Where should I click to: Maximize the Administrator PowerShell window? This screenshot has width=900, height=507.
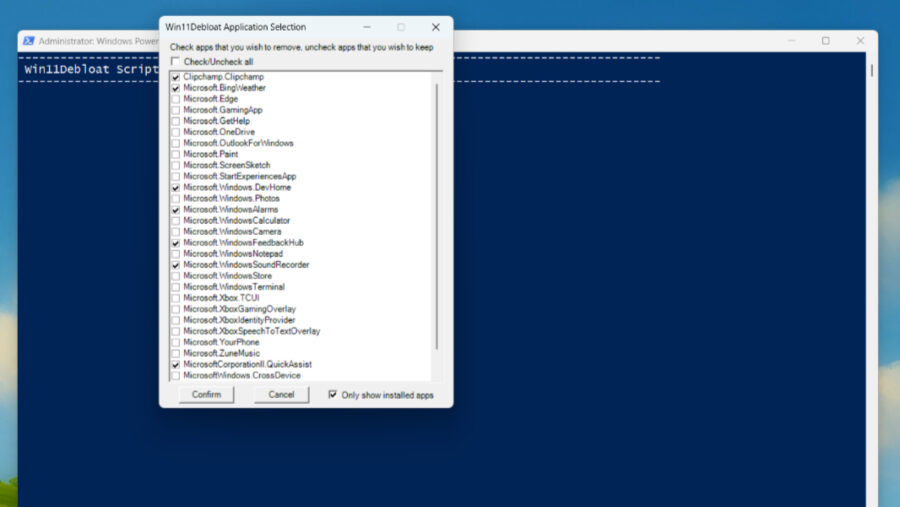point(825,41)
